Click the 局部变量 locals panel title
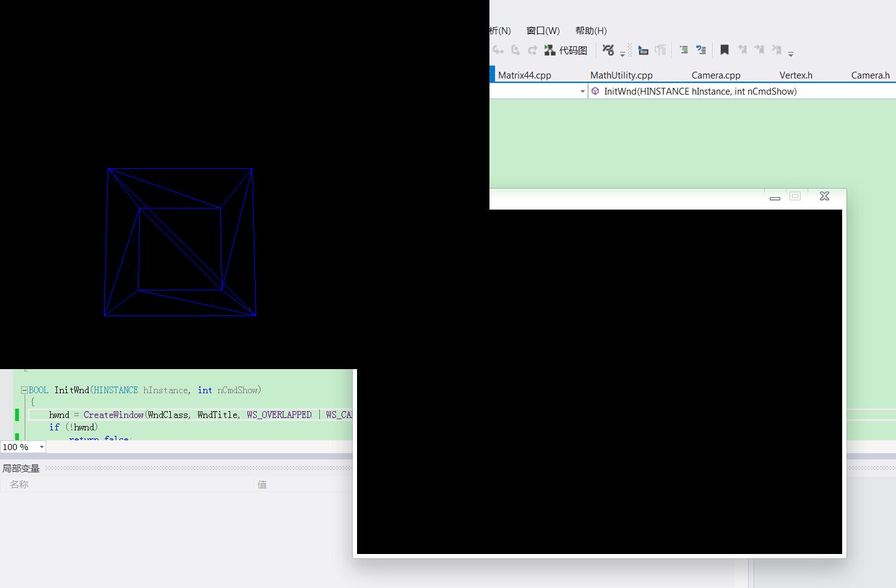896x588 pixels. click(x=21, y=468)
